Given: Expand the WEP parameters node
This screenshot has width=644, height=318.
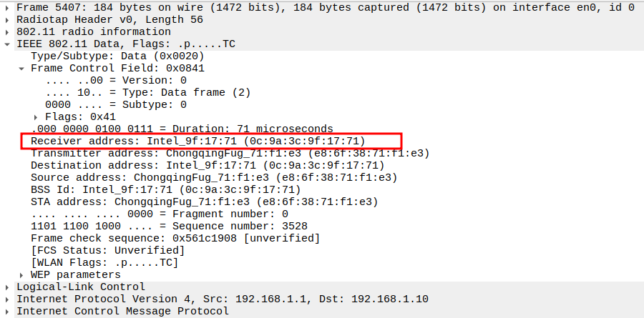Looking at the screenshot, I should coord(22,274).
